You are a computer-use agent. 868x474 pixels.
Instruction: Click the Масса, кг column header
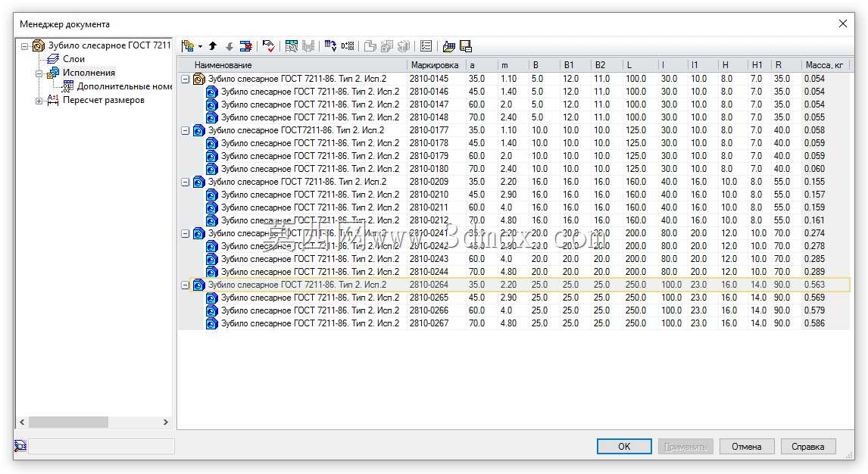825,64
